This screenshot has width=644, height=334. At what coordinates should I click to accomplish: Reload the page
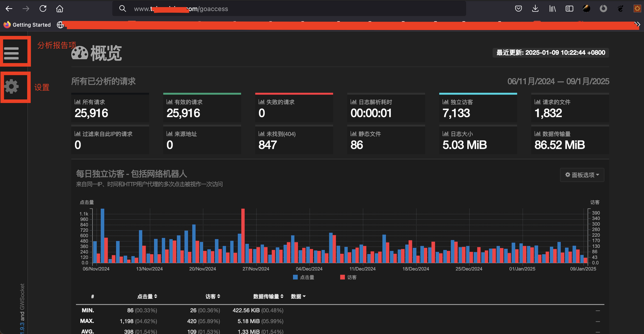[43, 9]
